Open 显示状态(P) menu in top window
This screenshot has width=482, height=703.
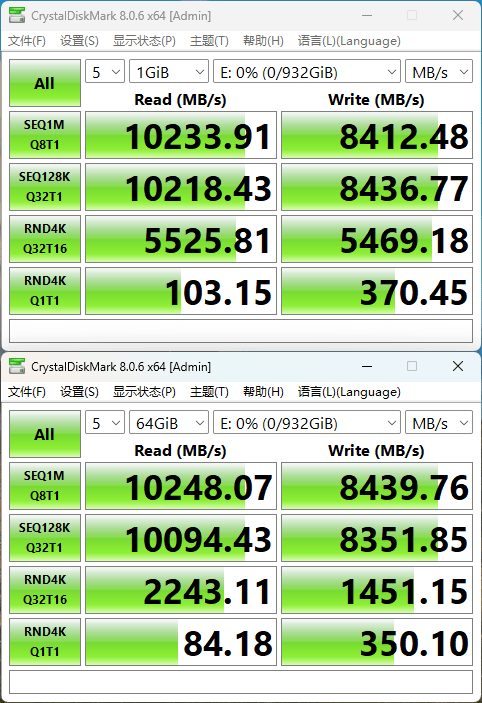[x=144, y=41]
